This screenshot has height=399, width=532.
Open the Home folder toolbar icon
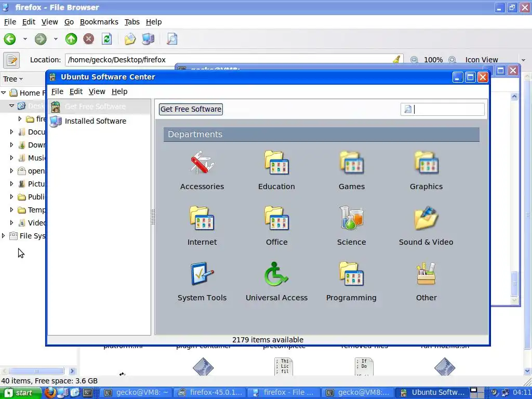[130, 39]
